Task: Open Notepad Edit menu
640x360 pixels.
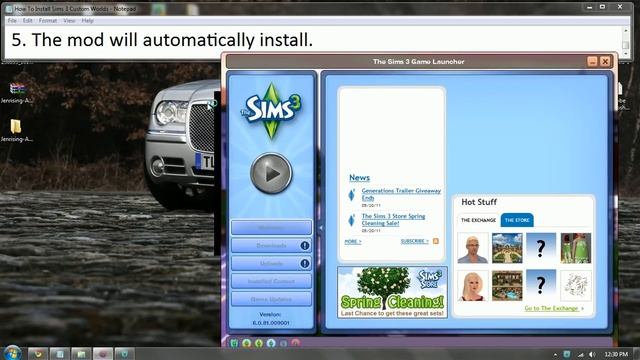Action: (x=27, y=20)
